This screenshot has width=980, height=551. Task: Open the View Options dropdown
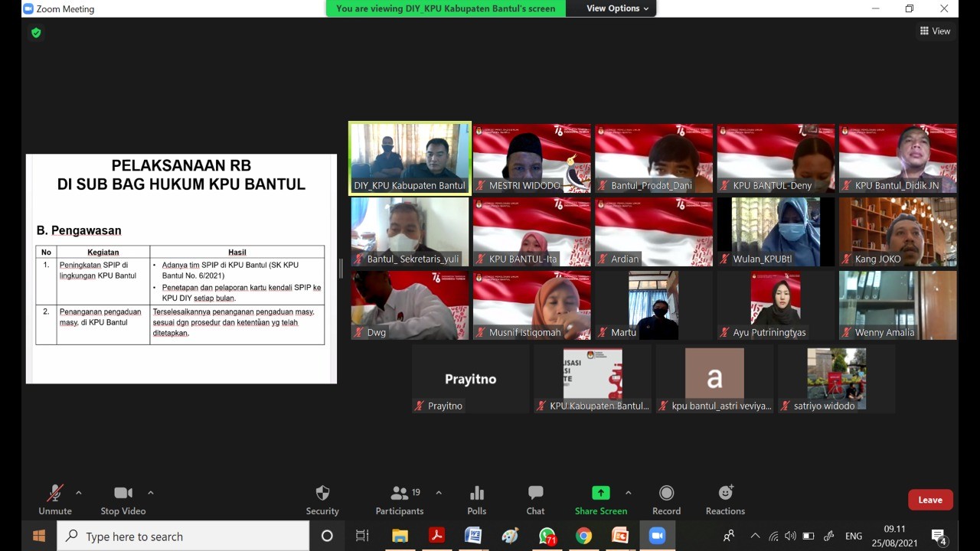(x=617, y=8)
